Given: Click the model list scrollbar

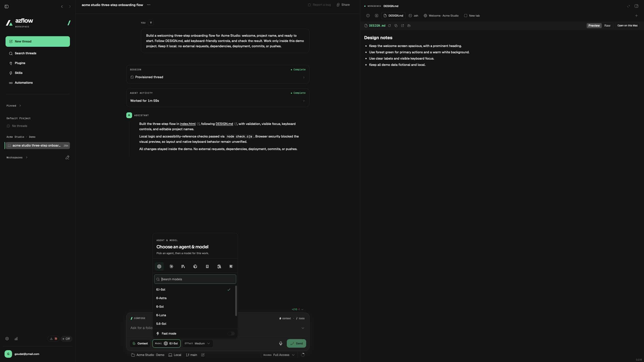Looking at the screenshot, I should pos(236,301).
